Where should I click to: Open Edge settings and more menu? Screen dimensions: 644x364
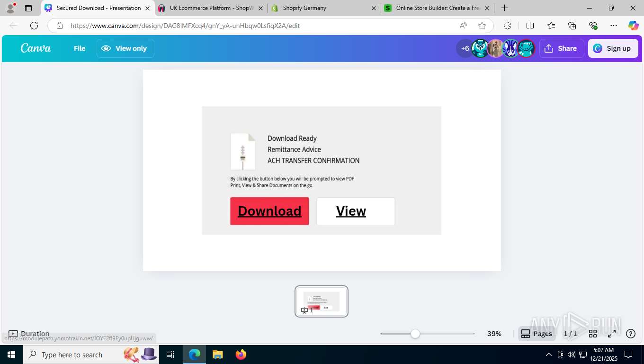point(614,26)
